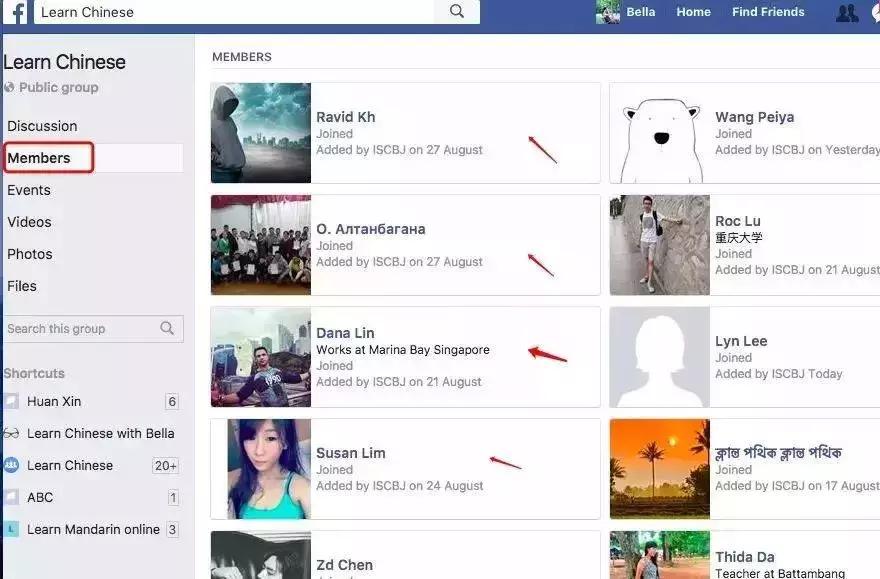Screen dimensions: 880x579
Task: Open the Photos section
Action: click(x=30, y=254)
